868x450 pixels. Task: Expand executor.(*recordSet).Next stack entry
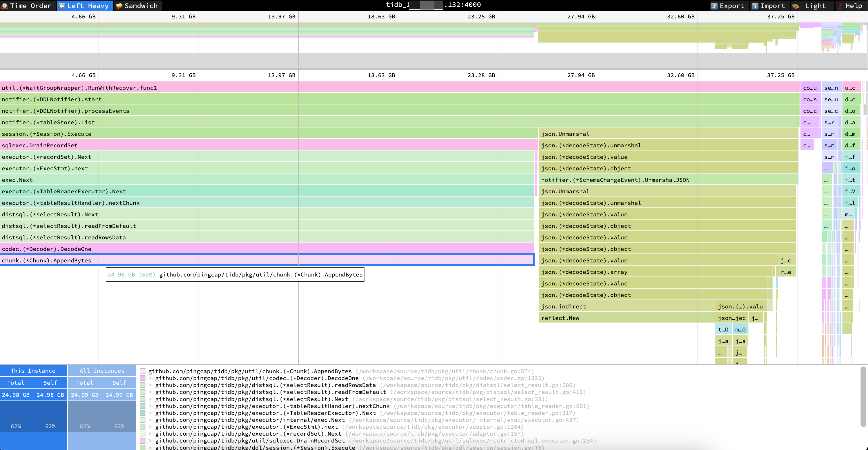[150, 434]
